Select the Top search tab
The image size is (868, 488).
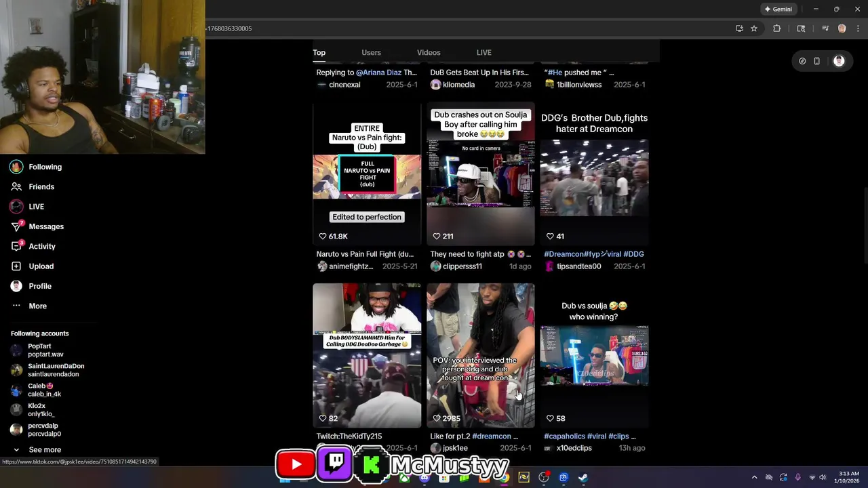click(319, 52)
